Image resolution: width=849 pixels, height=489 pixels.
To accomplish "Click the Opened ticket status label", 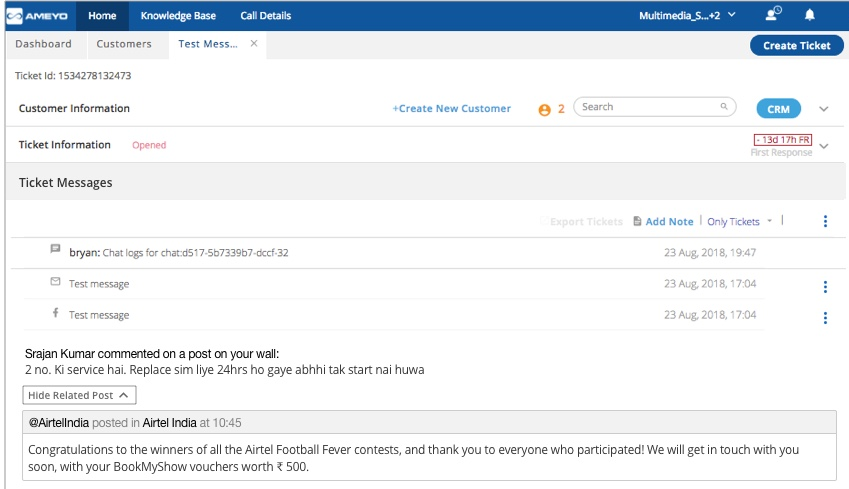I will 149,145.
